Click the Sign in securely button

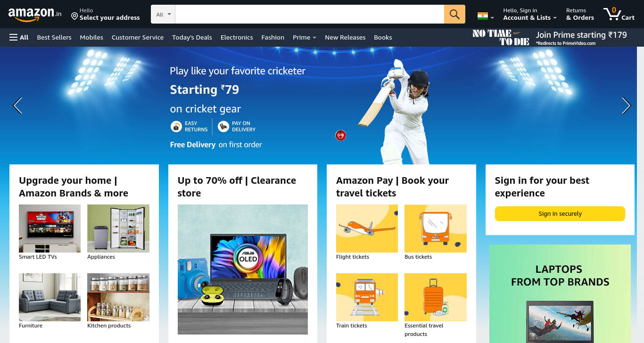point(560,213)
